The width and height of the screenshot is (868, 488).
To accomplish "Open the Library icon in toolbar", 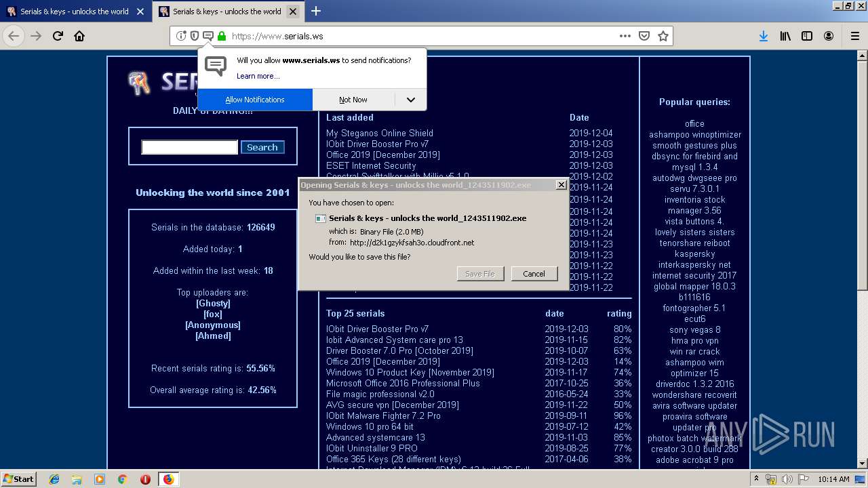I will tap(785, 36).
